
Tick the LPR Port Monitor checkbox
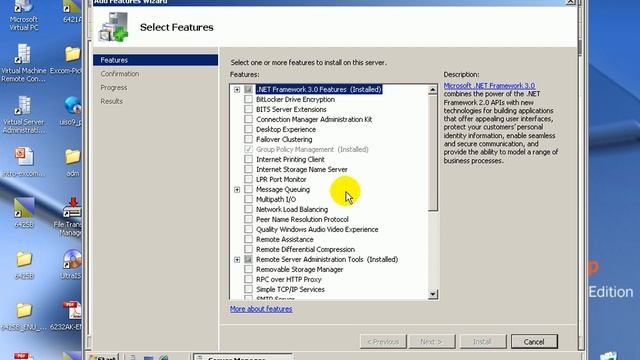[x=248, y=179]
